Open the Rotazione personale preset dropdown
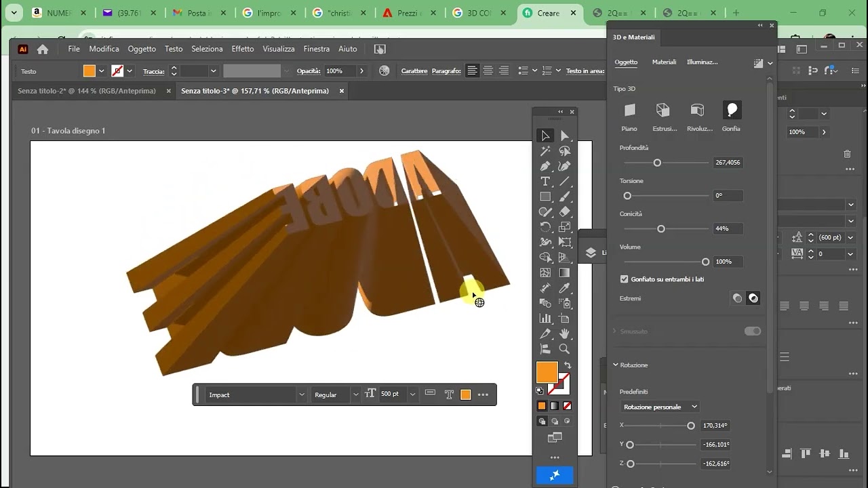This screenshot has height=488, width=868. [660, 407]
